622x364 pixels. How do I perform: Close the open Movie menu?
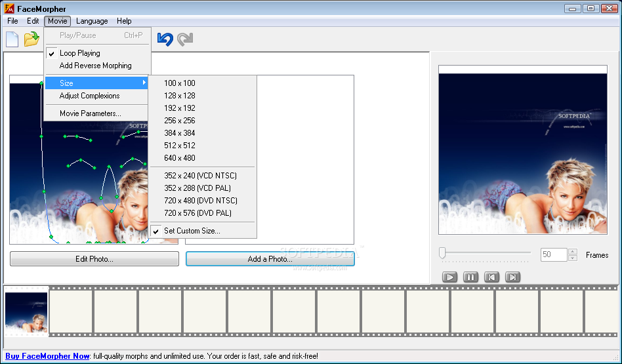[58, 21]
